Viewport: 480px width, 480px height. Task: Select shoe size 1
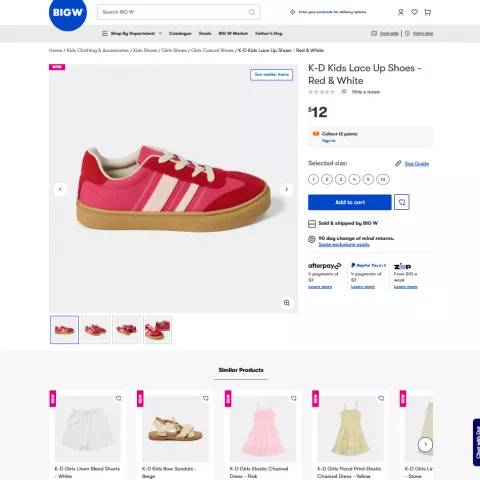[313, 179]
